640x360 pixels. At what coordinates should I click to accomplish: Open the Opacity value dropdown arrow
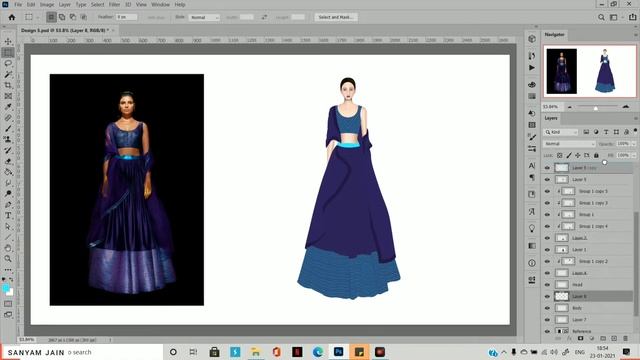pos(633,144)
